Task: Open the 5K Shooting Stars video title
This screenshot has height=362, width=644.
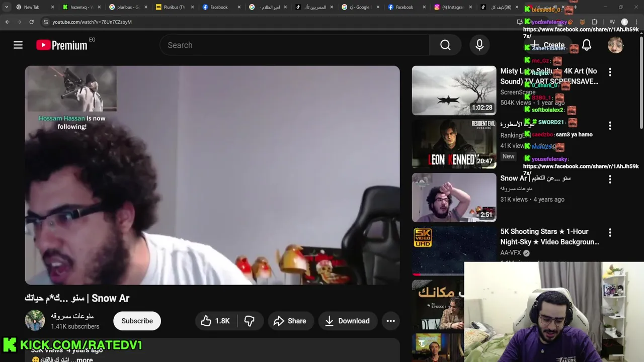Action: click(x=549, y=237)
